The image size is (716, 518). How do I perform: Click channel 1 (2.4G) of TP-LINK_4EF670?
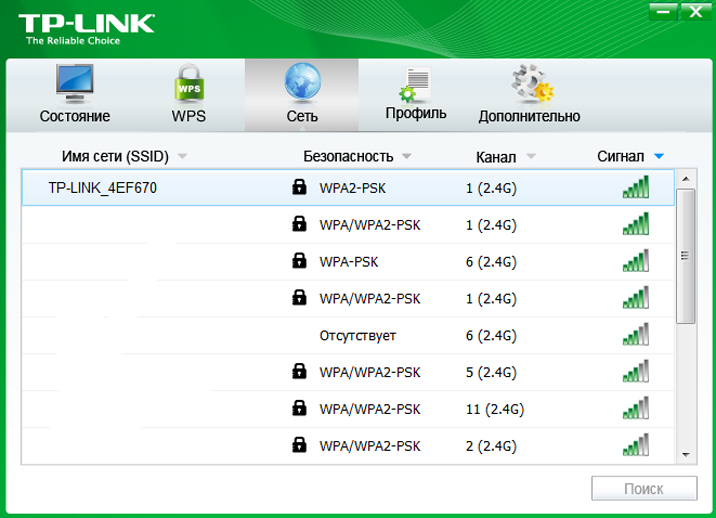(491, 188)
